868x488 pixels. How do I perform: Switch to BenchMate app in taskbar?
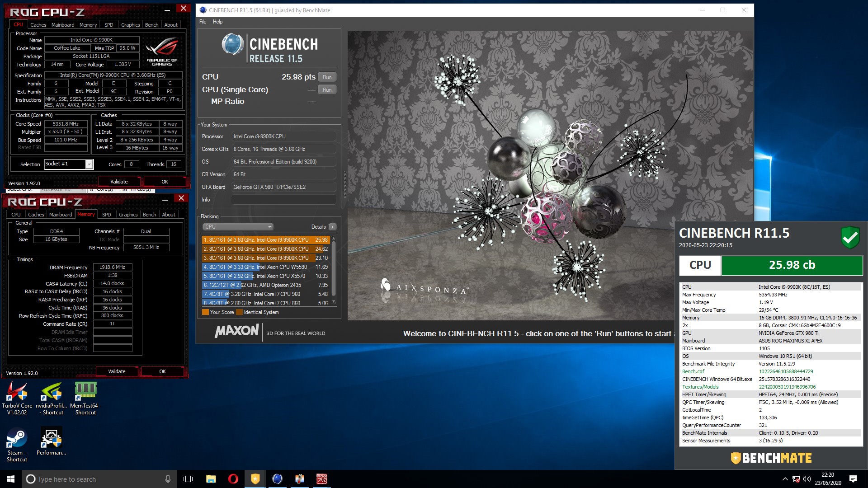255,479
